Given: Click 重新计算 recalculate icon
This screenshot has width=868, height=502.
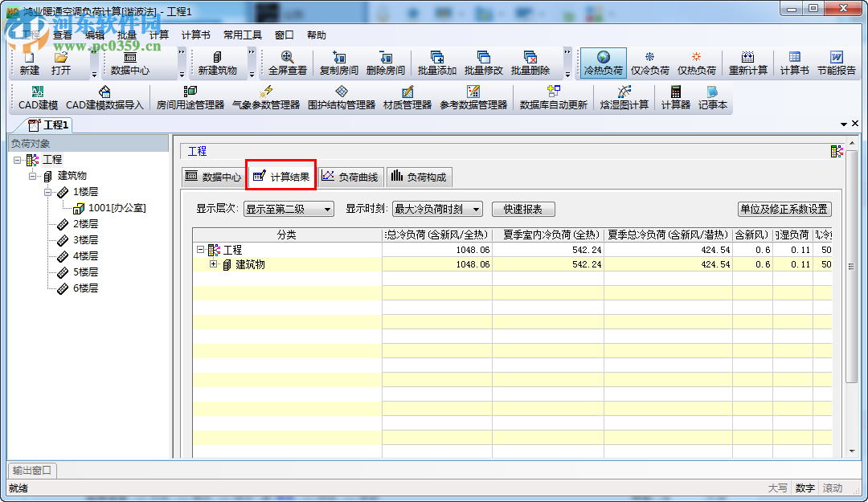Looking at the screenshot, I should coord(748,63).
